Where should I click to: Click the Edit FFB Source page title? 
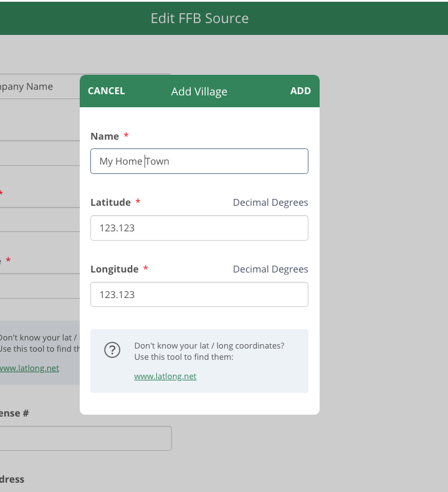pyautogui.click(x=200, y=18)
